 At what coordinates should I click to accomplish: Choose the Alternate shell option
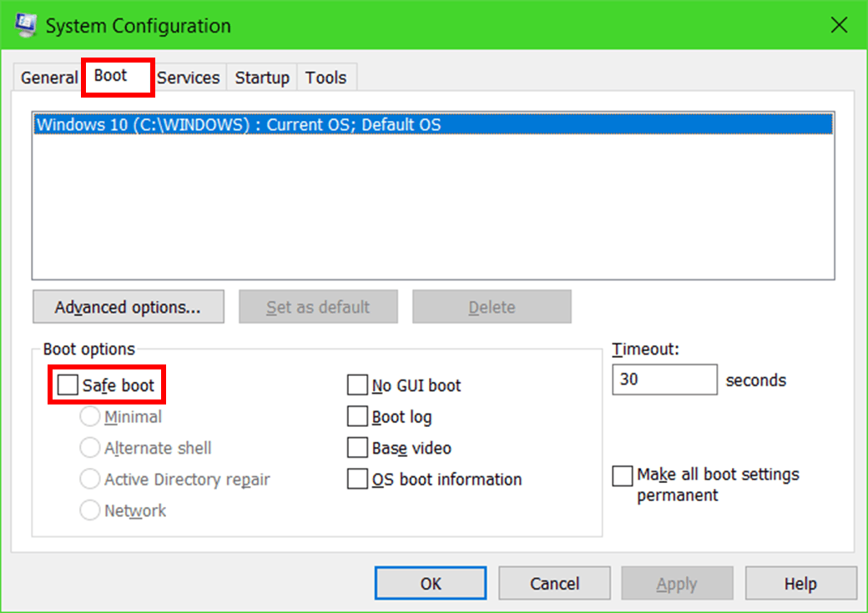click(x=90, y=448)
